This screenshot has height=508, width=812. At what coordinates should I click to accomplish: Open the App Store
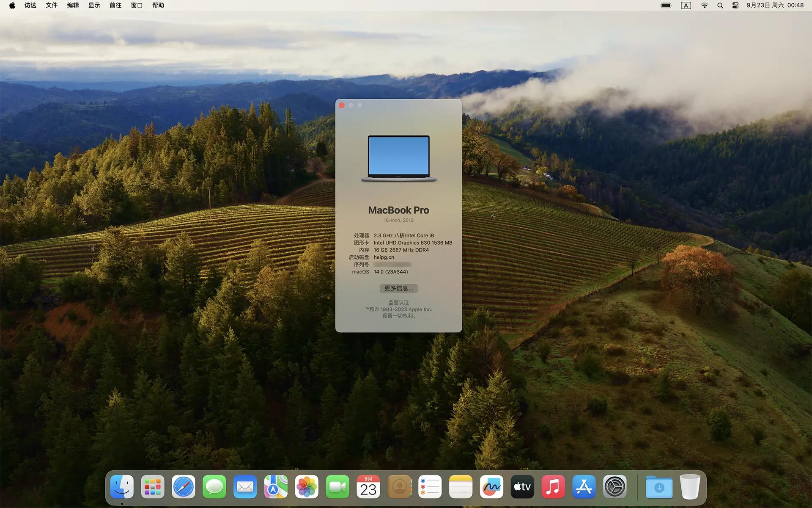tap(584, 486)
